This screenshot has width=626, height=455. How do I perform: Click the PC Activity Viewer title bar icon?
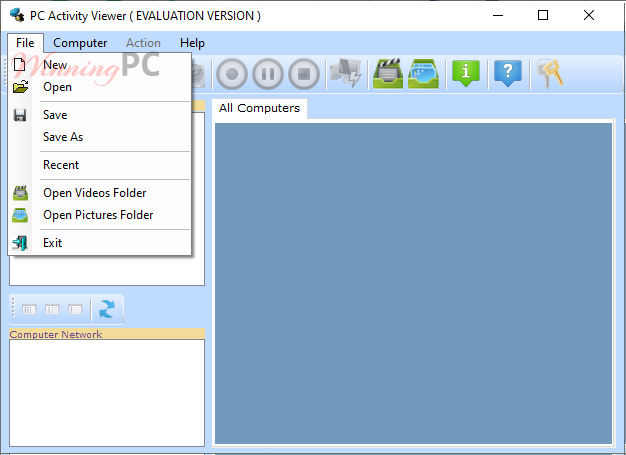tap(17, 15)
